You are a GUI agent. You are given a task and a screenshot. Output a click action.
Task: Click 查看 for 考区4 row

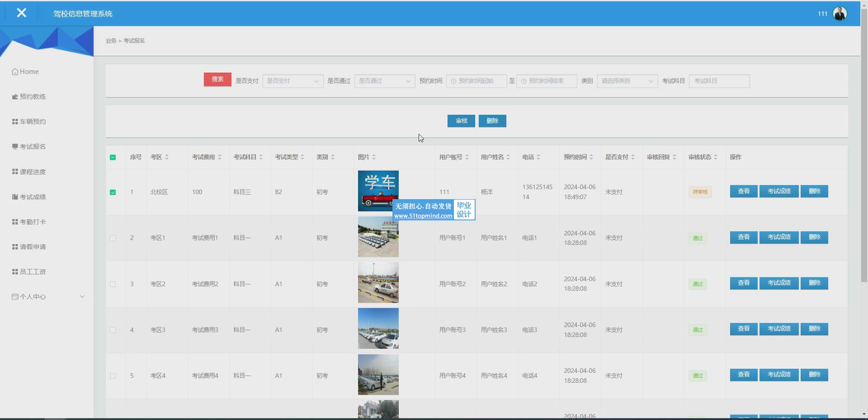tap(744, 375)
